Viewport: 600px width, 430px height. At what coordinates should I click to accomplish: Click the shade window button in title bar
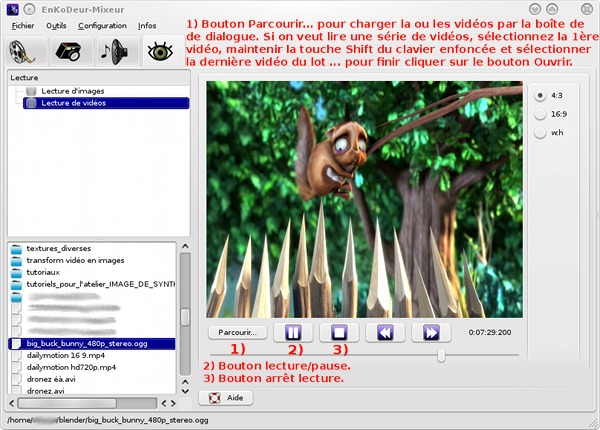[x=535, y=9]
